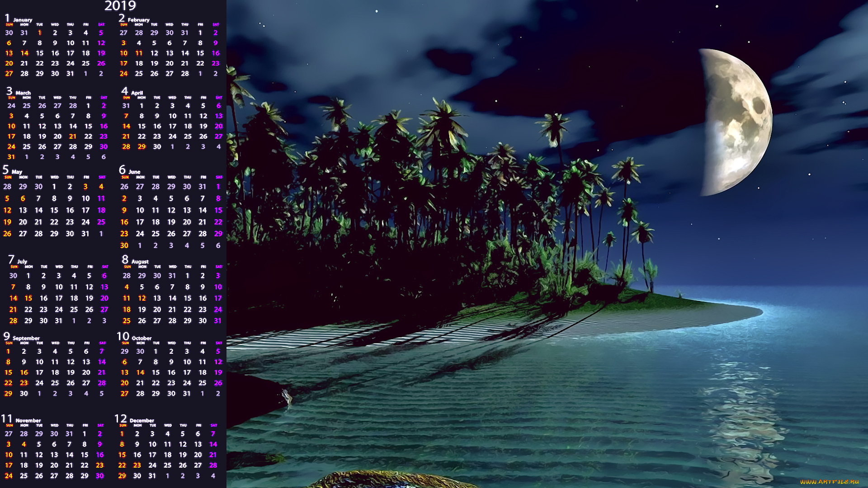Select January 14 in calendar
Image resolution: width=868 pixels, height=488 pixels.
click(24, 53)
